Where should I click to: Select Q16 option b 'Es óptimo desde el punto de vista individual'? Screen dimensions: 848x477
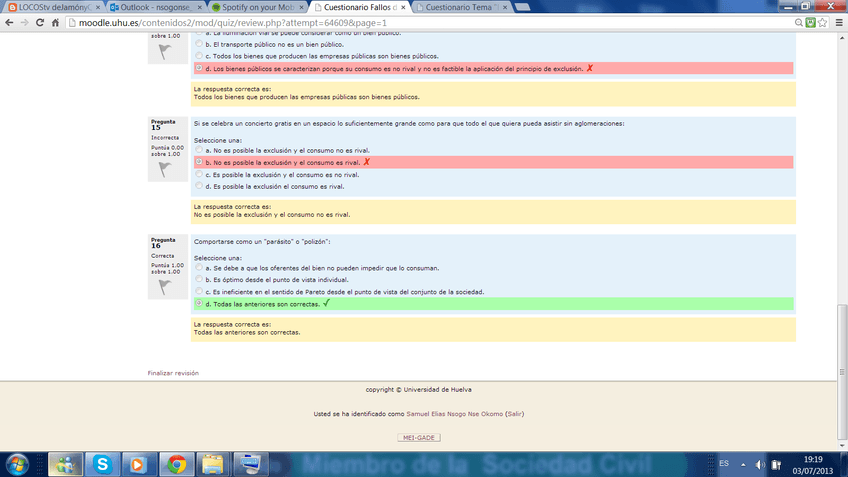[x=199, y=279]
